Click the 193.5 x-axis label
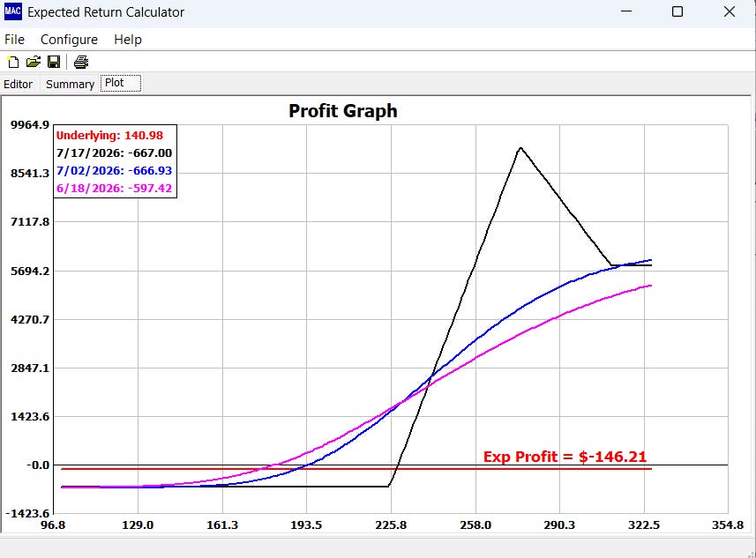This screenshot has width=756, height=558. pyautogui.click(x=306, y=525)
